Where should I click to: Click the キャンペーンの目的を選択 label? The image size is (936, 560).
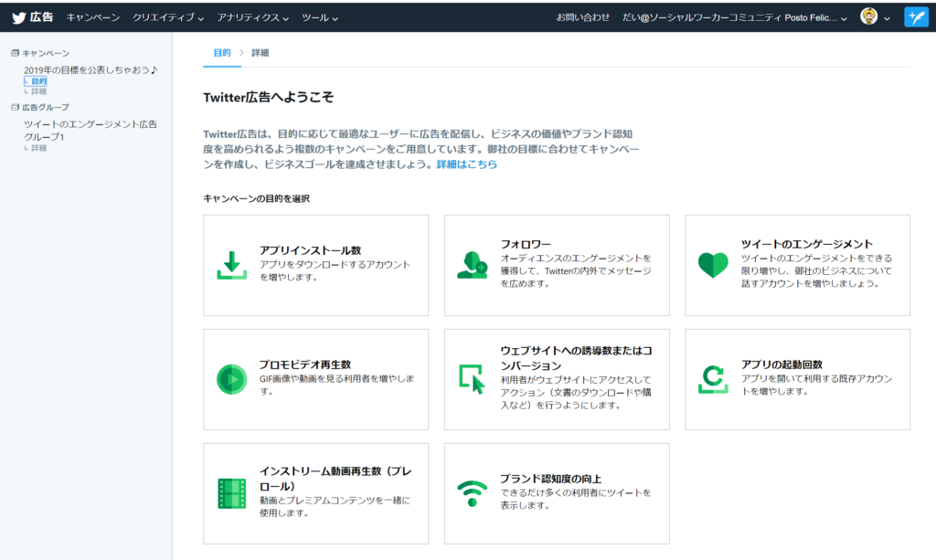tap(256, 198)
